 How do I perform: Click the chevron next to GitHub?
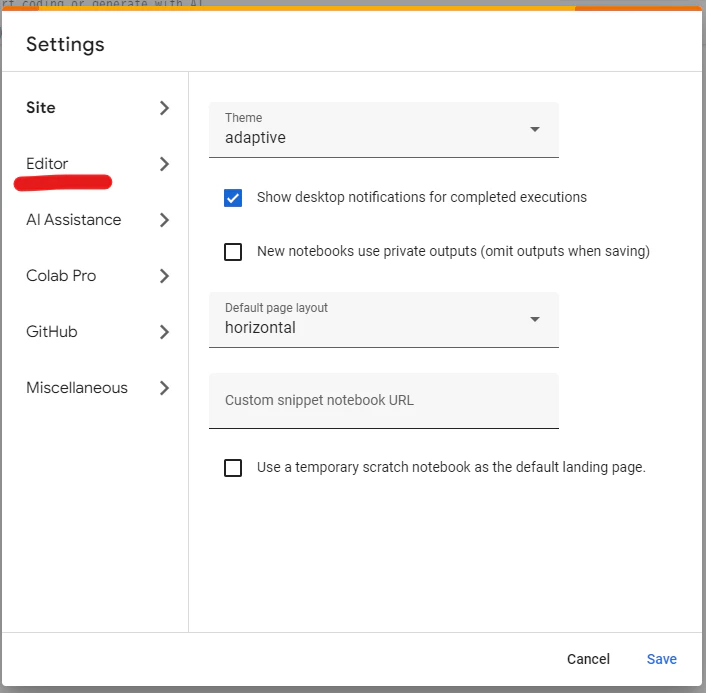pyautogui.click(x=164, y=332)
